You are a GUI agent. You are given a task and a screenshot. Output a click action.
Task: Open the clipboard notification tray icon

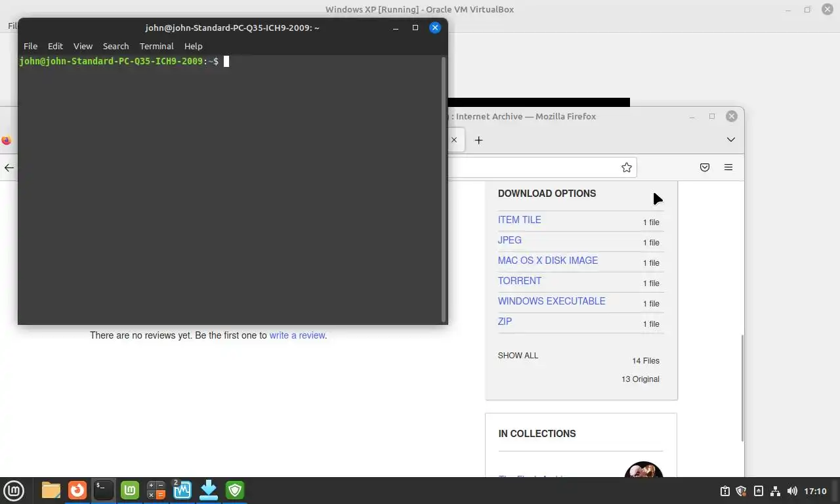click(725, 491)
